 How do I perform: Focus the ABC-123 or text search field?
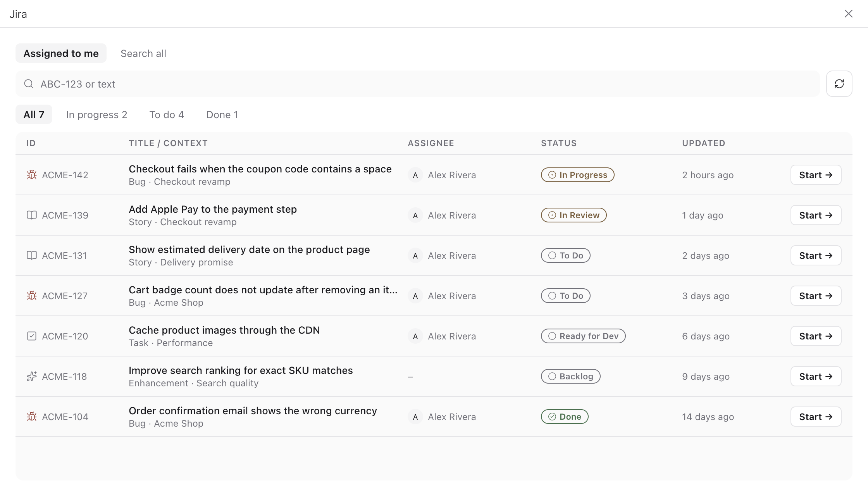418,84
